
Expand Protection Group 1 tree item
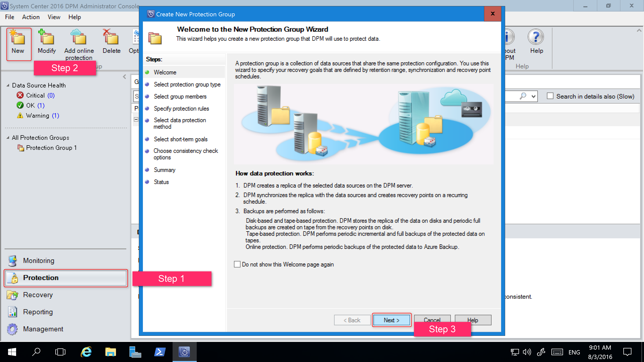point(50,148)
